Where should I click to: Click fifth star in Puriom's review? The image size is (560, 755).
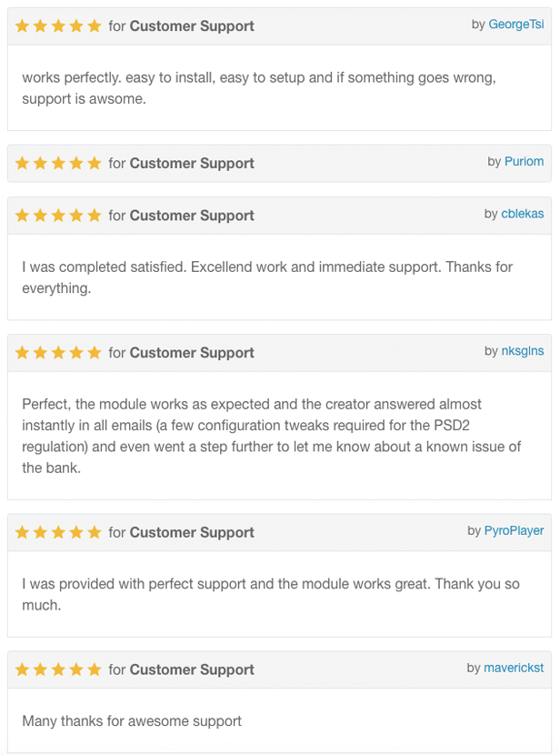point(95,164)
